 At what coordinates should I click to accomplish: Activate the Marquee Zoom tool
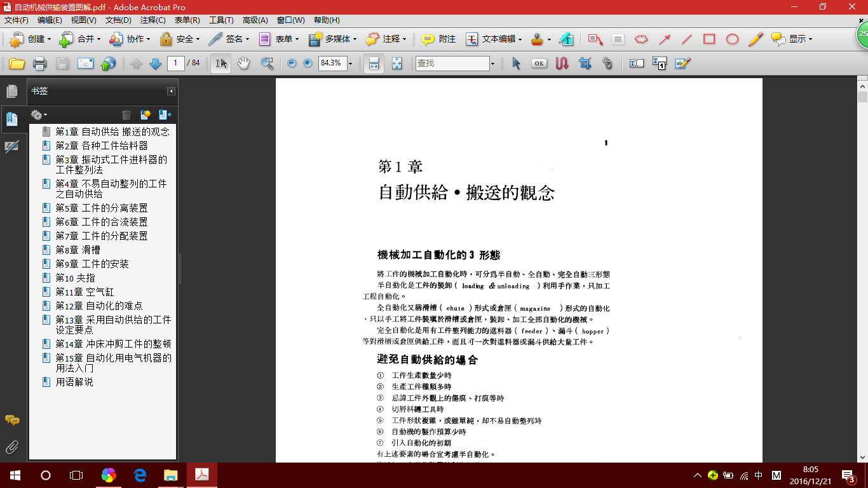point(267,64)
